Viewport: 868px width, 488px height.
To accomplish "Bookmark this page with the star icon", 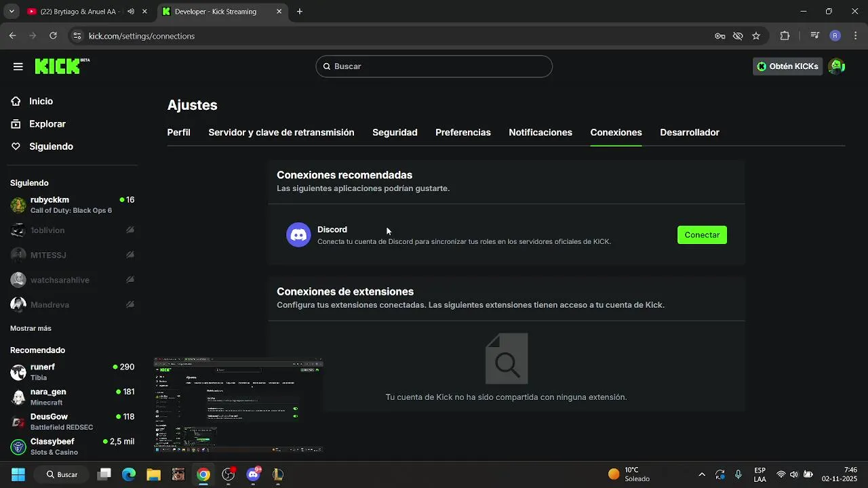I will click(756, 36).
